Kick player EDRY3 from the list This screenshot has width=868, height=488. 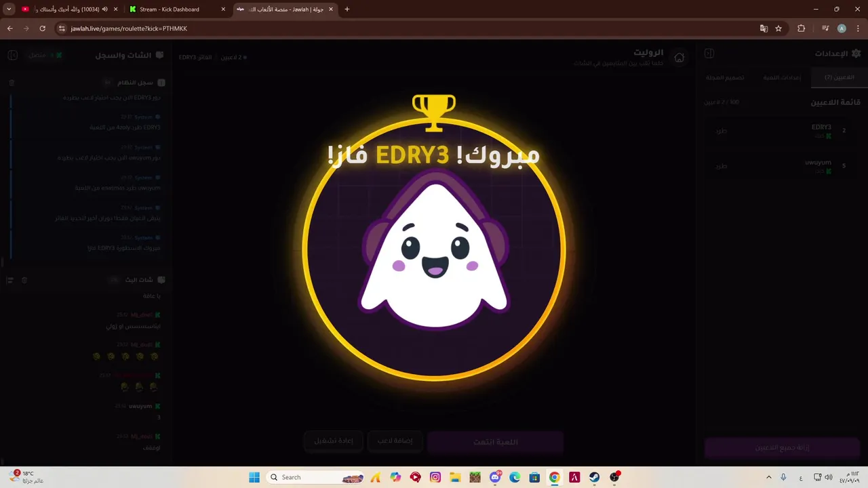[x=722, y=131]
